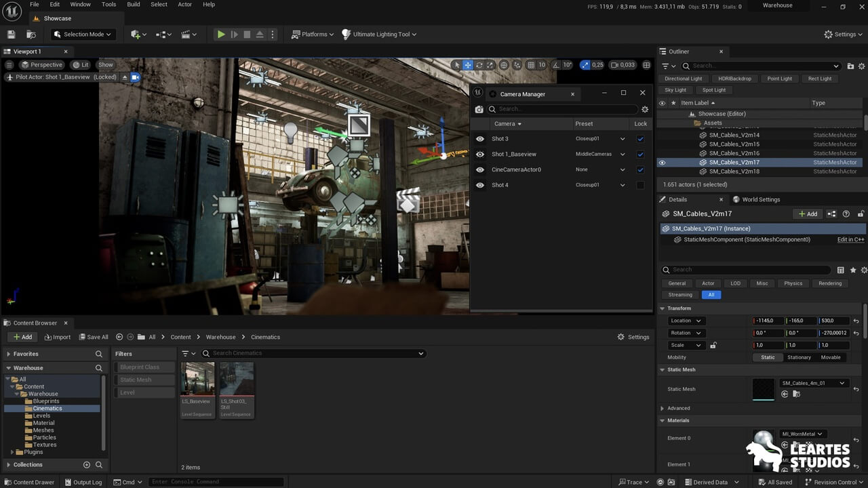The width and height of the screenshot is (868, 488).
Task: Click the Spot Light filter button
Action: click(713, 90)
